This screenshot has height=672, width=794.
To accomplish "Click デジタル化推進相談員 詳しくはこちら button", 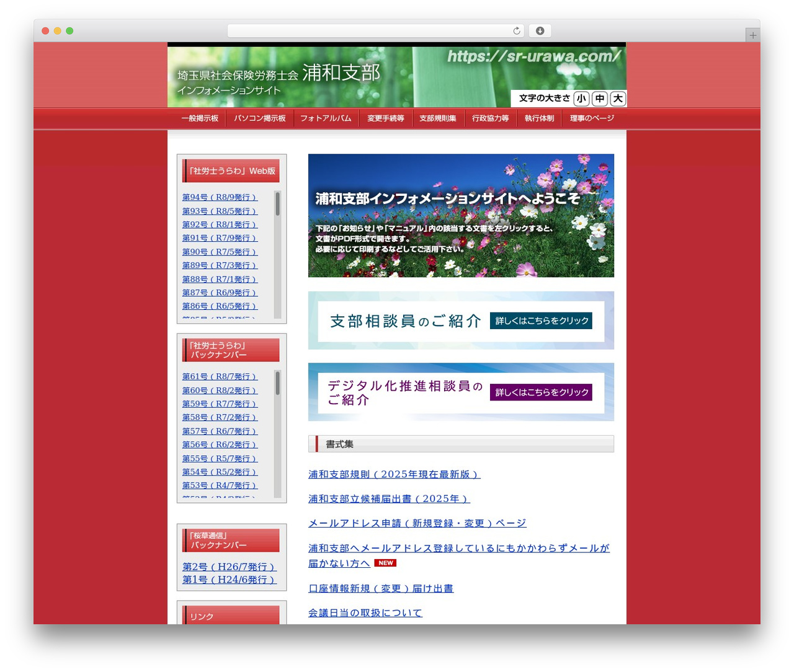I will point(541,392).
